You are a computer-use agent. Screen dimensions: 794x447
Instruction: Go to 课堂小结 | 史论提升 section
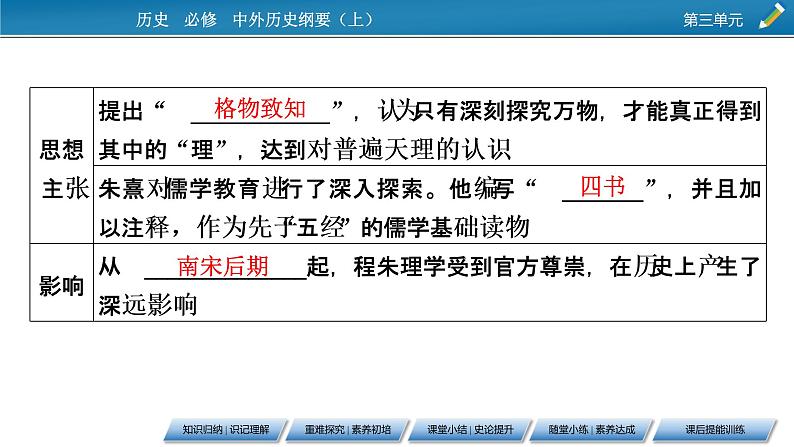coord(470,430)
